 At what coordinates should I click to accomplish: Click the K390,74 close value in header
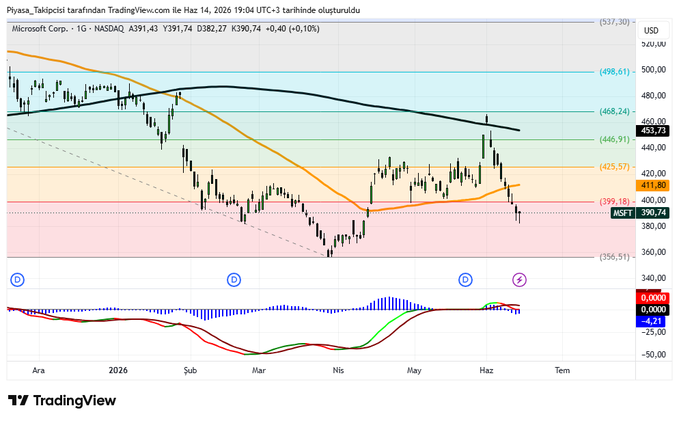click(246, 29)
